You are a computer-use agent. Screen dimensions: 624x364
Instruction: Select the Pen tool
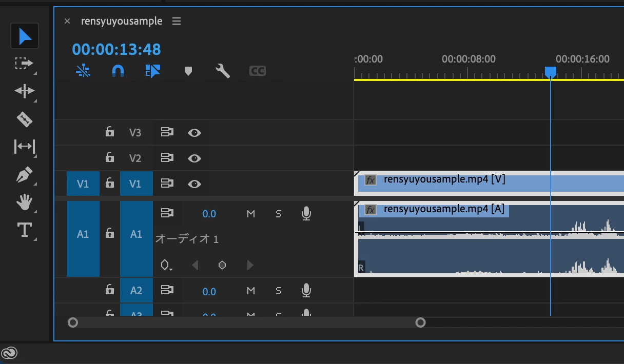(x=24, y=175)
